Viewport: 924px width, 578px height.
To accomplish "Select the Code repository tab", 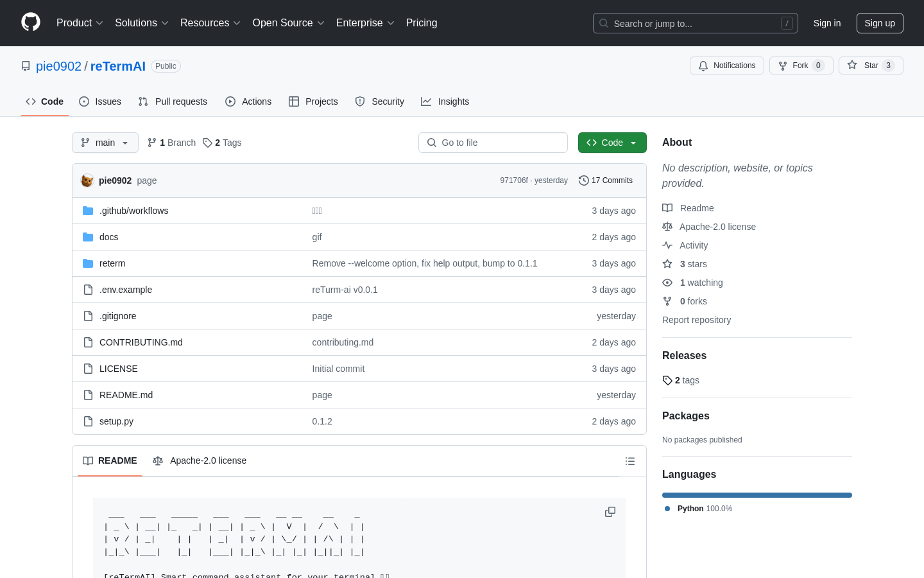I will pos(45,101).
